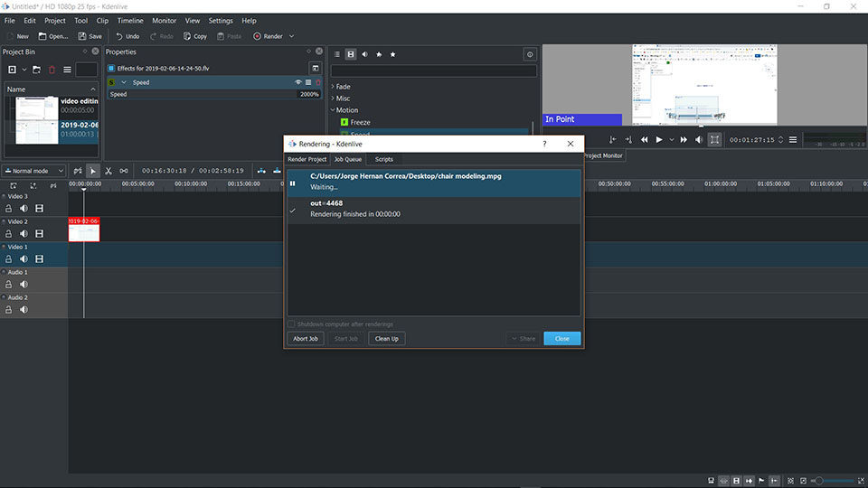Viewport: 868px width, 488px height.
Task: Click the Project Bin search field
Action: pyautogui.click(x=87, y=70)
